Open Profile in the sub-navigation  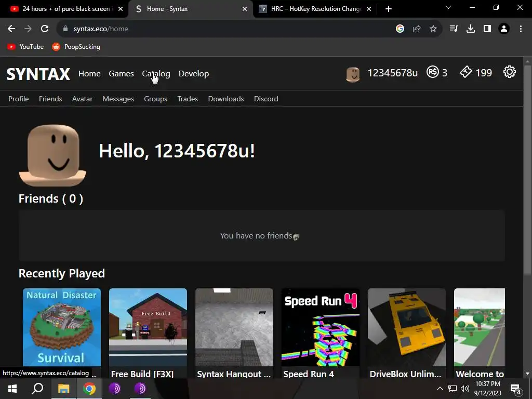point(18,99)
